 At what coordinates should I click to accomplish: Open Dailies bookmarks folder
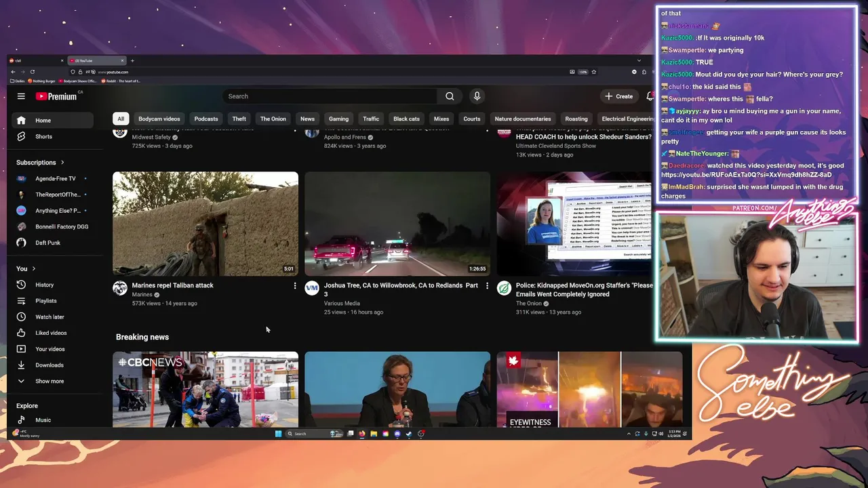click(18, 81)
